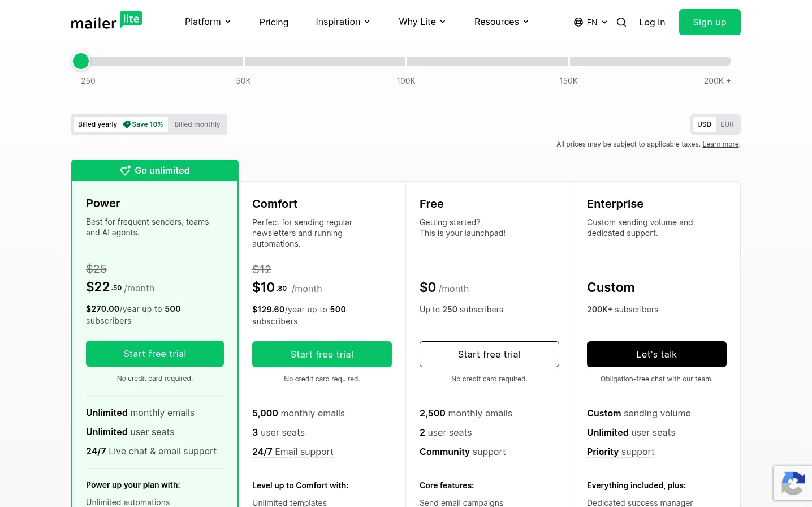Click Log in

(x=652, y=22)
